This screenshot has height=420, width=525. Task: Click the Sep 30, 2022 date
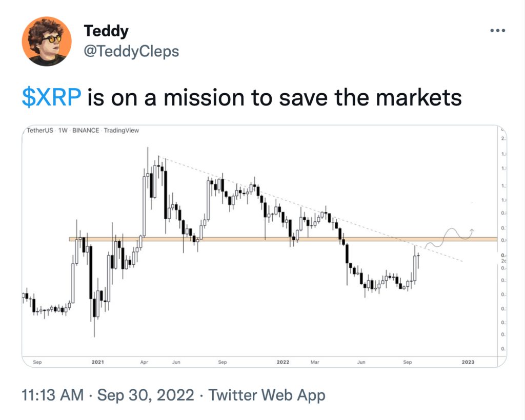click(146, 395)
